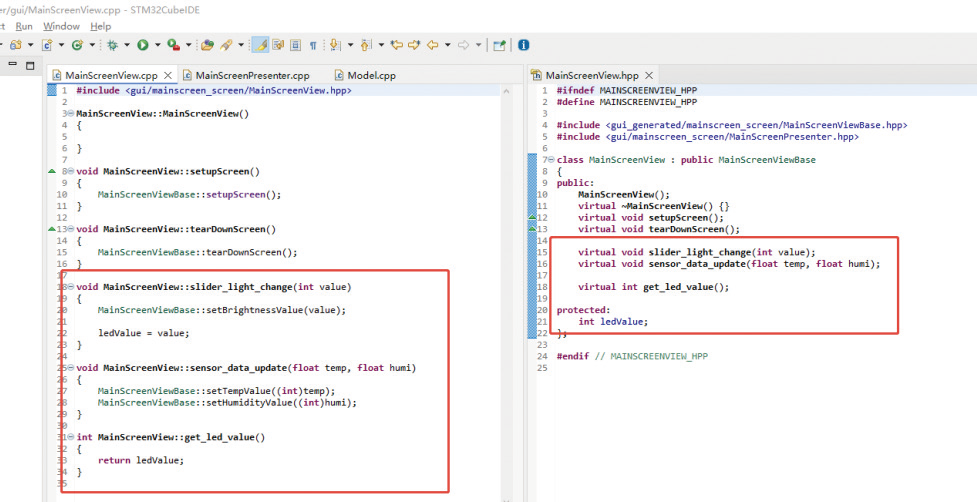Viewport: 977px width, 502px height.
Task: Open the Run menu
Action: coord(24,26)
